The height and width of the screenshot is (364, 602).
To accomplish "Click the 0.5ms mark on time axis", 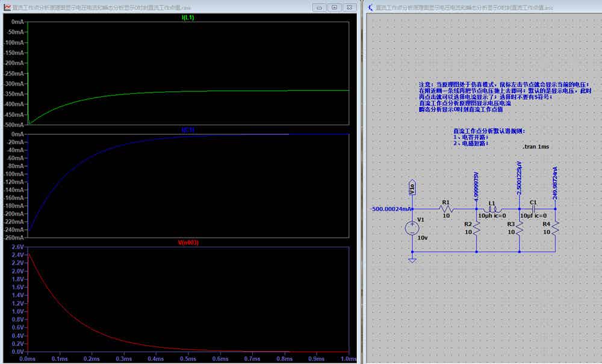I will (x=188, y=359).
